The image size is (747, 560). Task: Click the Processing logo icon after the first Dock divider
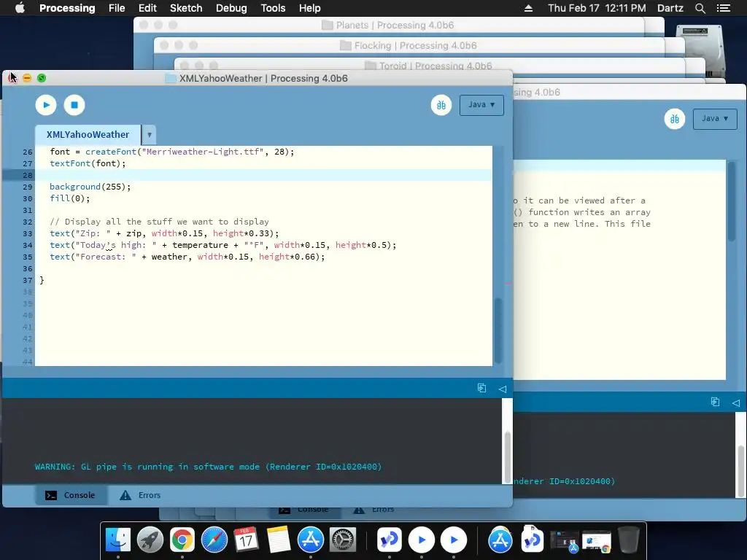click(x=390, y=540)
